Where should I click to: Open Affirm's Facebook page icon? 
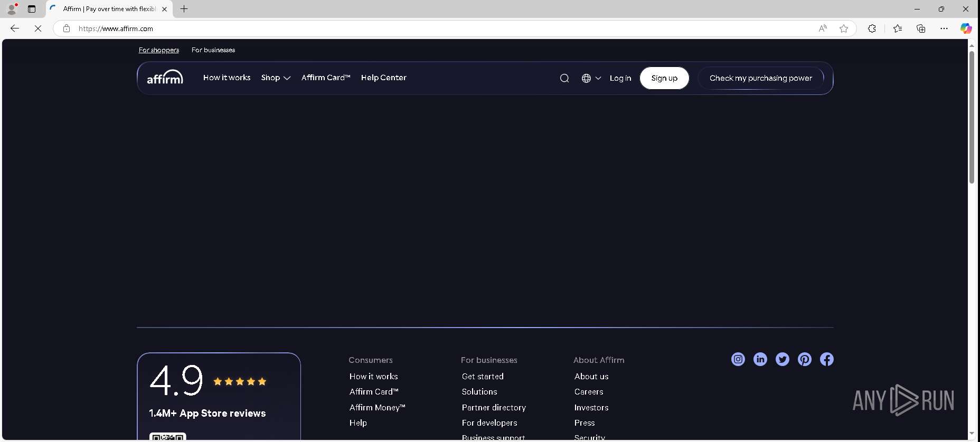coord(827,359)
